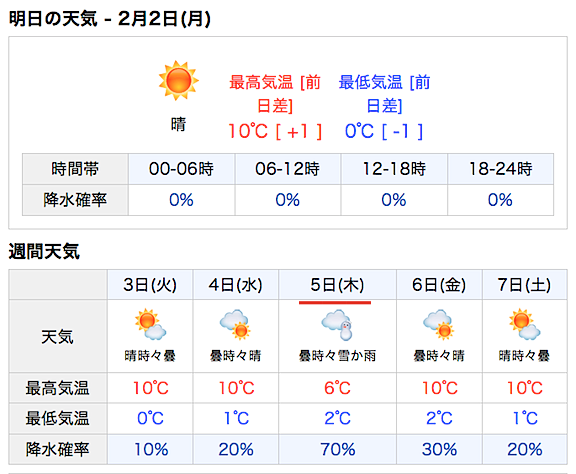
Task: Click Thursday's 6℃ high temperature
Action: click(337, 388)
